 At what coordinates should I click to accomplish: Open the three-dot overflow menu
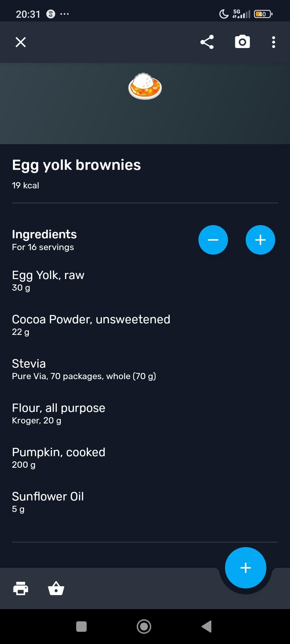[x=273, y=42]
